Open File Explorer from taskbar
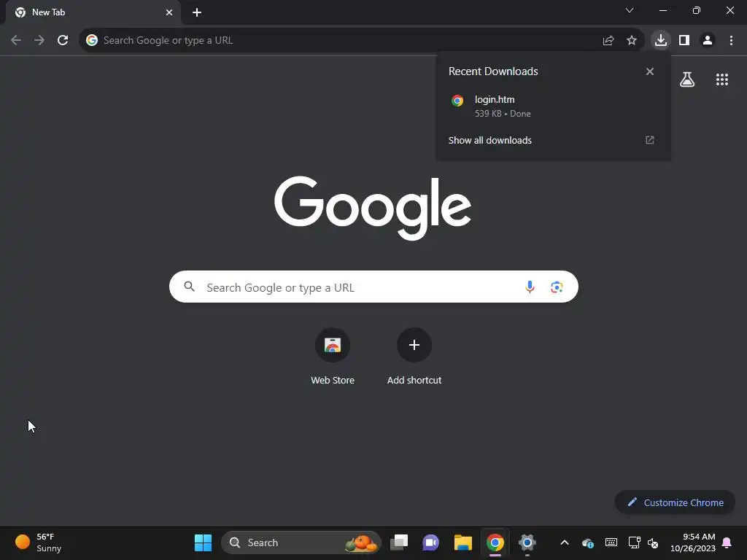747x560 pixels. [462, 542]
